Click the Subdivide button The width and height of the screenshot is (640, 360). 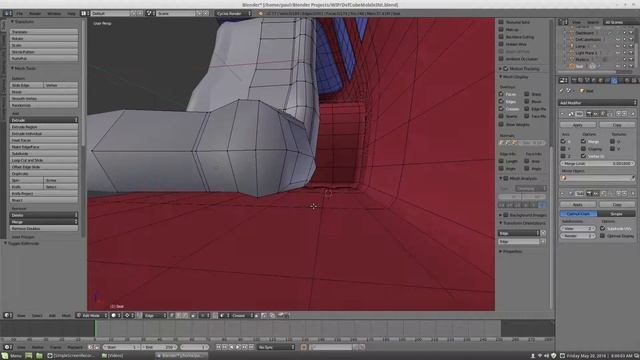point(44,153)
